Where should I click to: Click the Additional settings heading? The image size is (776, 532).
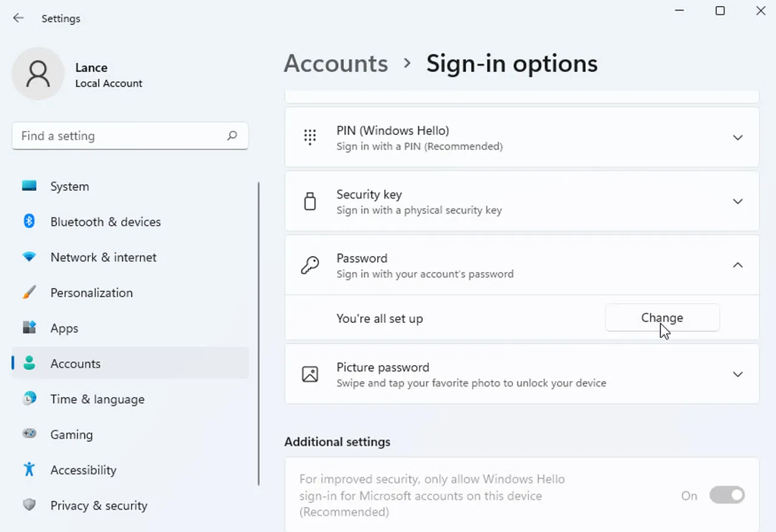pos(337,441)
